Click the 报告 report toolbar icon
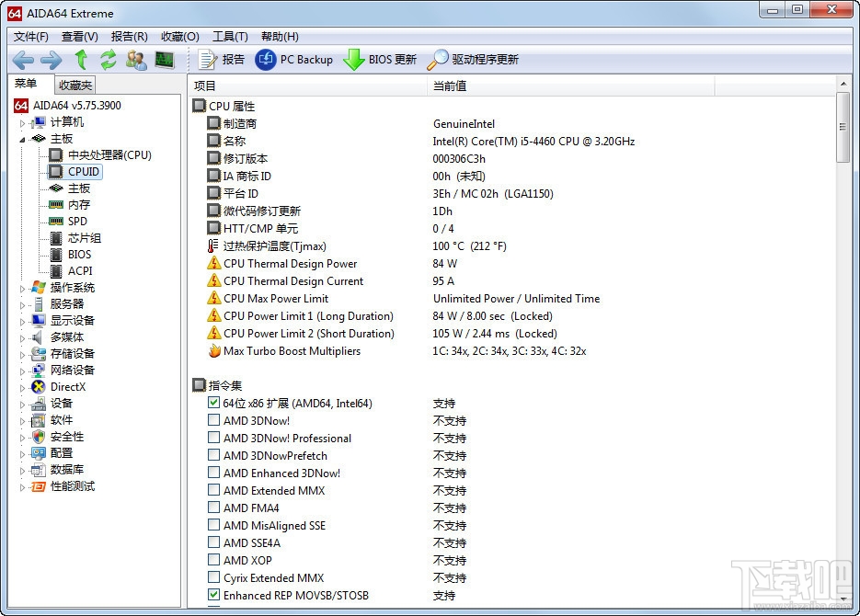The height and width of the screenshot is (616, 860). (221, 59)
